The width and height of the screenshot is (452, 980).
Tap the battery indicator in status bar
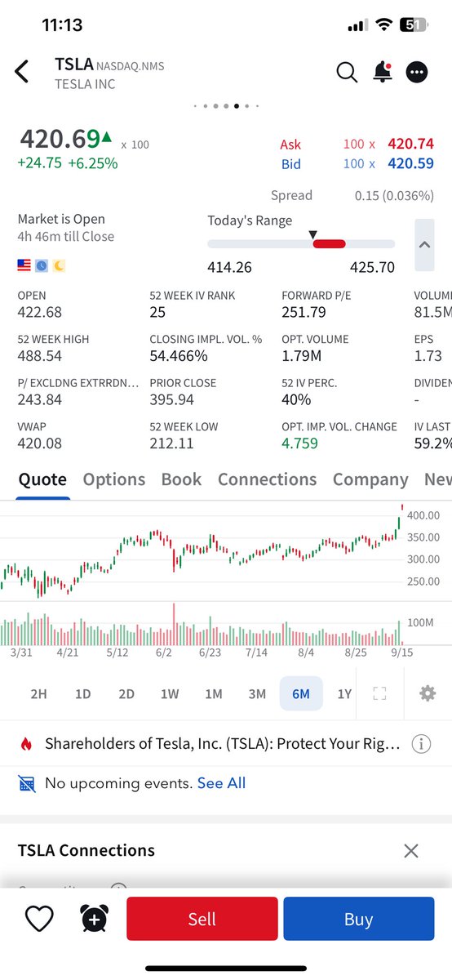click(x=414, y=25)
